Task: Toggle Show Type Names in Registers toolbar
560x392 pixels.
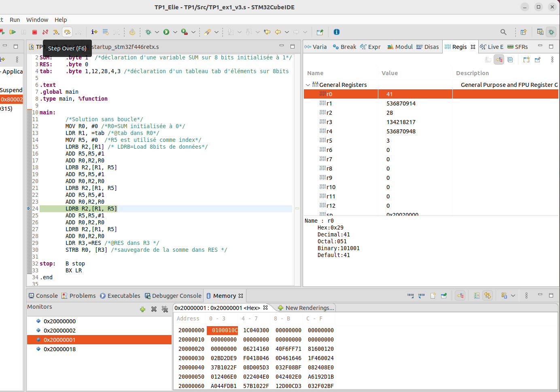Action: (x=488, y=60)
